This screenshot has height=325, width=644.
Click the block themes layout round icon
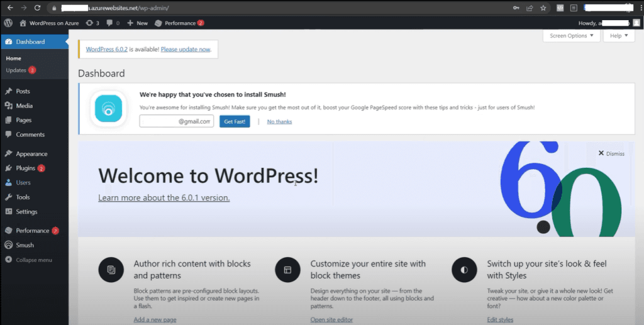click(287, 270)
